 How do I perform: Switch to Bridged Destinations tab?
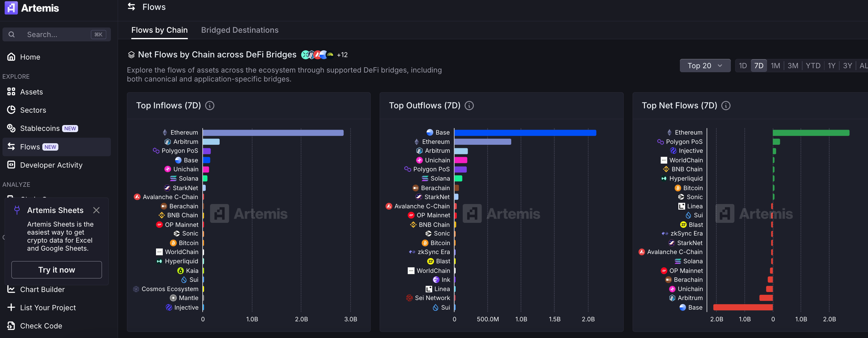240,30
